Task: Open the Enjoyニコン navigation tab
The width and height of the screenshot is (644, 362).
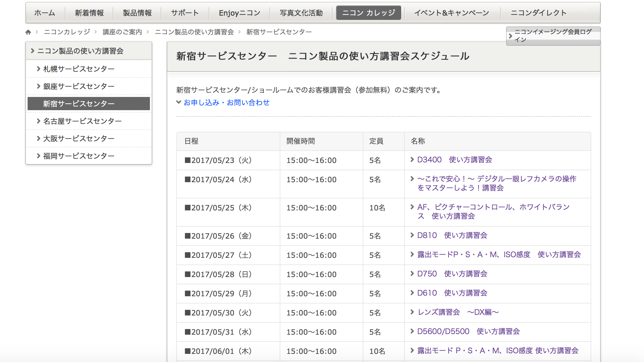Action: (240, 13)
